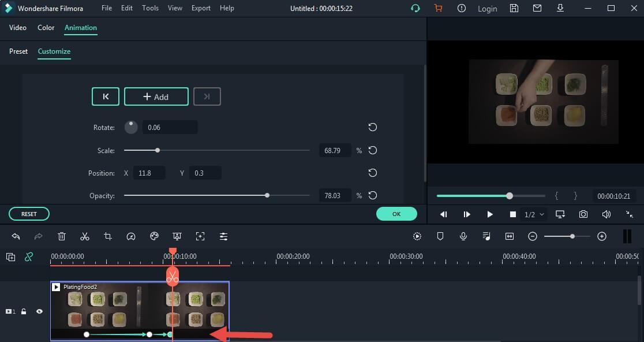Click the Undo arrow in timeline toolbar

(x=16, y=236)
